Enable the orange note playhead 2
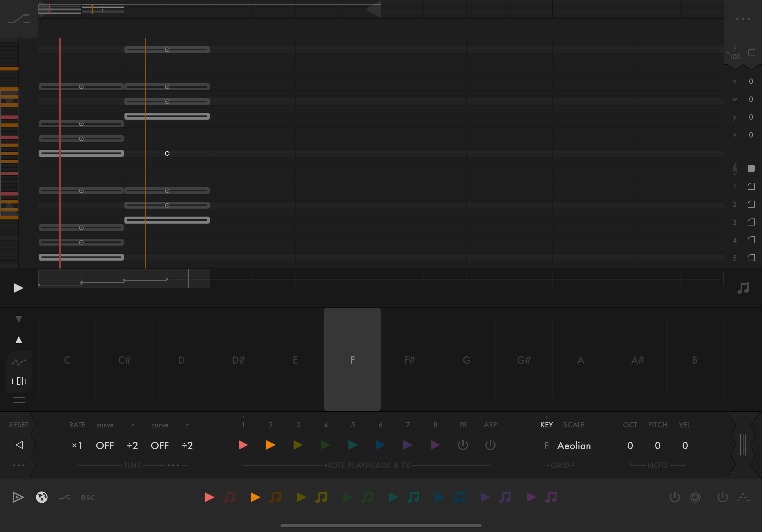The image size is (762, 532). pyautogui.click(x=271, y=445)
